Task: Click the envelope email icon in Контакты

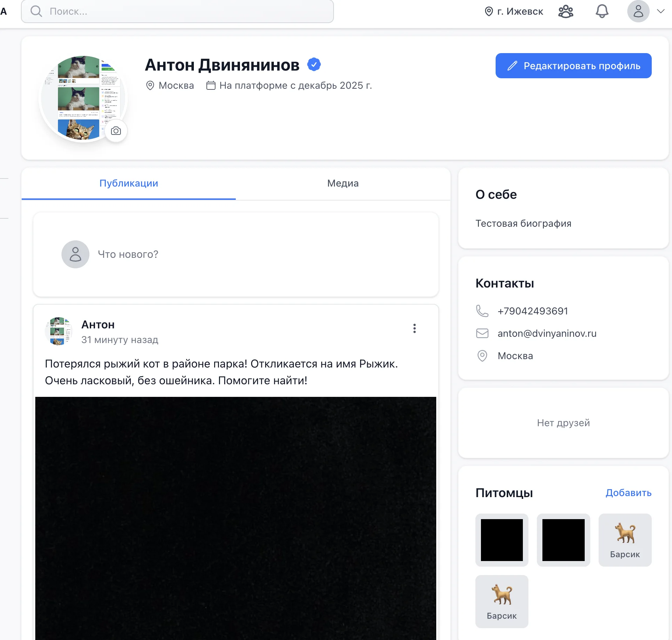Action: [482, 333]
